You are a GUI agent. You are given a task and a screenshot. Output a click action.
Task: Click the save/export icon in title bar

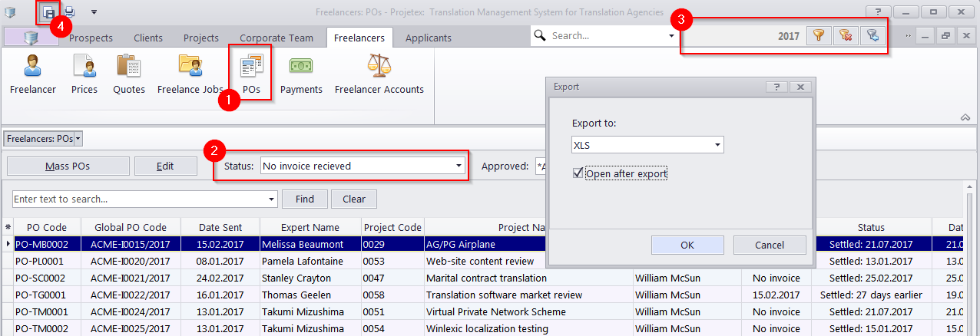pyautogui.click(x=48, y=12)
